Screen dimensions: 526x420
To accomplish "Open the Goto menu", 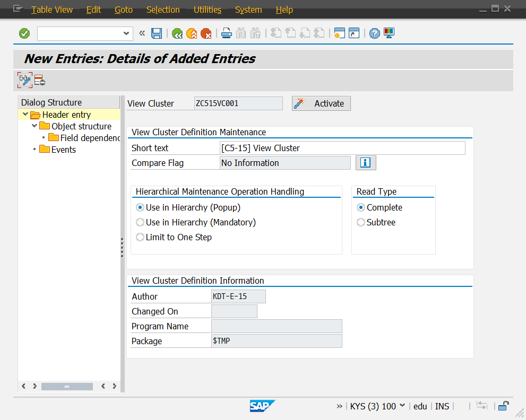I will click(x=124, y=10).
